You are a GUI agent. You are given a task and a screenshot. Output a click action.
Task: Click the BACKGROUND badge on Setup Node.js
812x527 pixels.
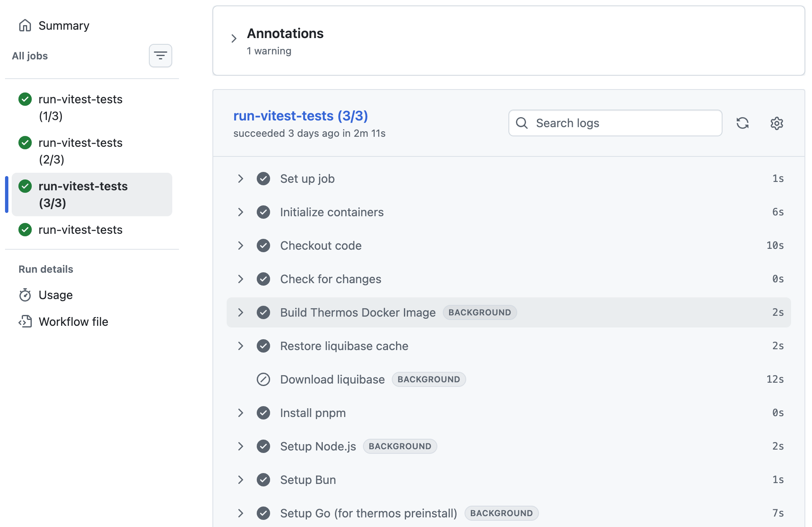click(400, 446)
